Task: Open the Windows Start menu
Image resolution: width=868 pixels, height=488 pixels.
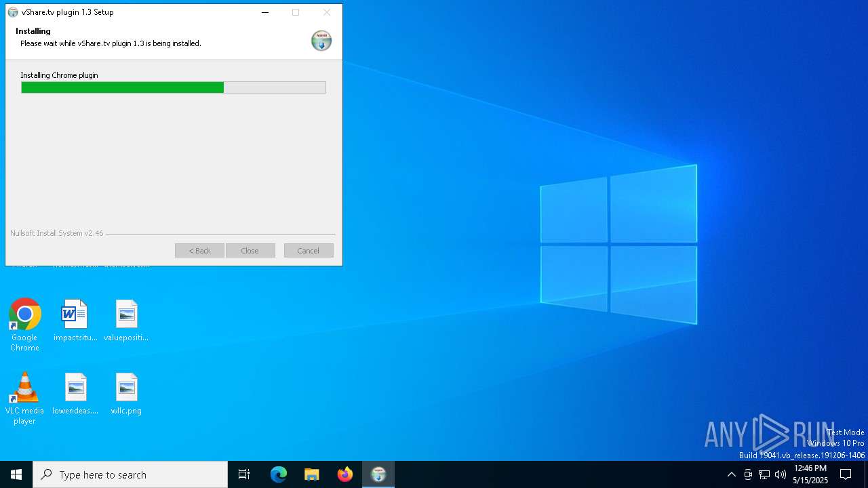Action: [16, 474]
